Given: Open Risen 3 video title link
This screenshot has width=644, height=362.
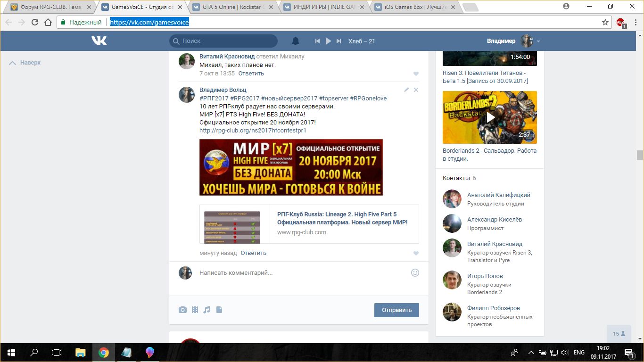Looking at the screenshot, I should (485, 77).
